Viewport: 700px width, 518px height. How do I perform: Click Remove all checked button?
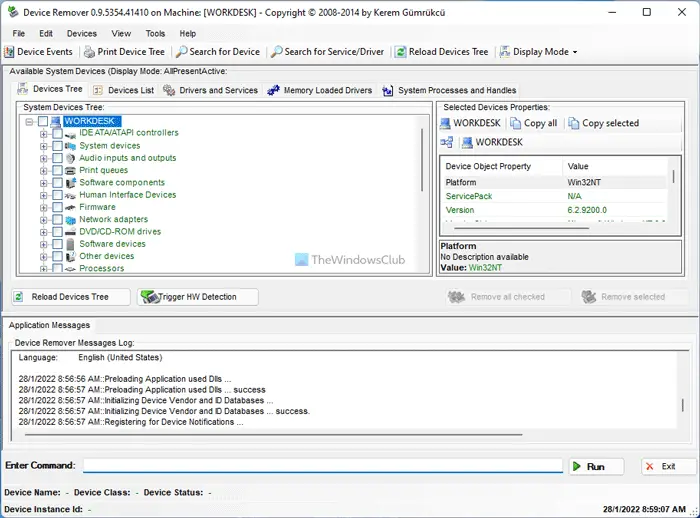coord(508,297)
